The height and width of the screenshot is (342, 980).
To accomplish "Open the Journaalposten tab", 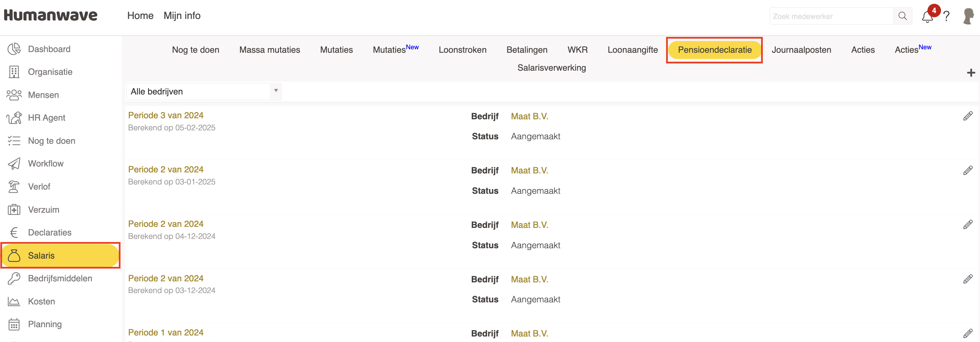I will point(801,50).
